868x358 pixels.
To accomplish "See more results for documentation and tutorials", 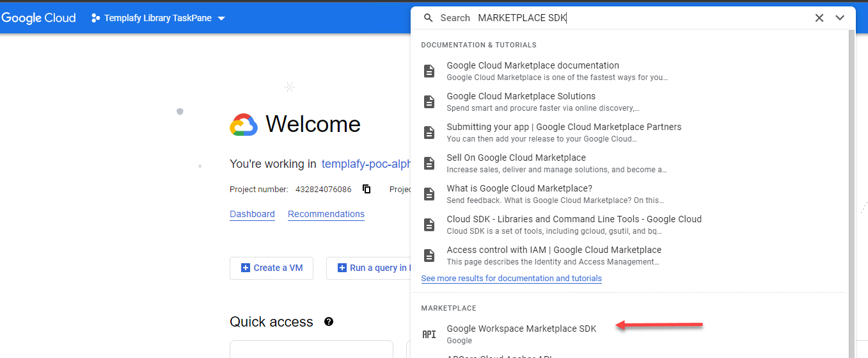I will [511, 279].
